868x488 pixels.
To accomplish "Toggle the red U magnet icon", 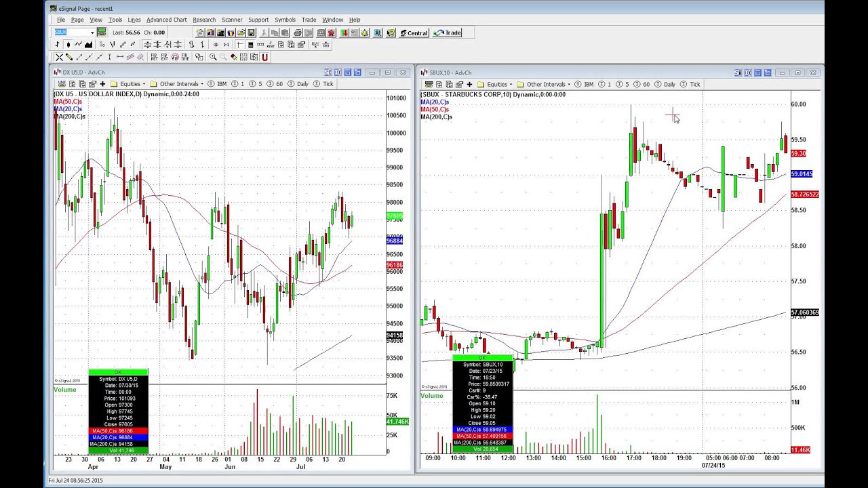I will 265,57.
